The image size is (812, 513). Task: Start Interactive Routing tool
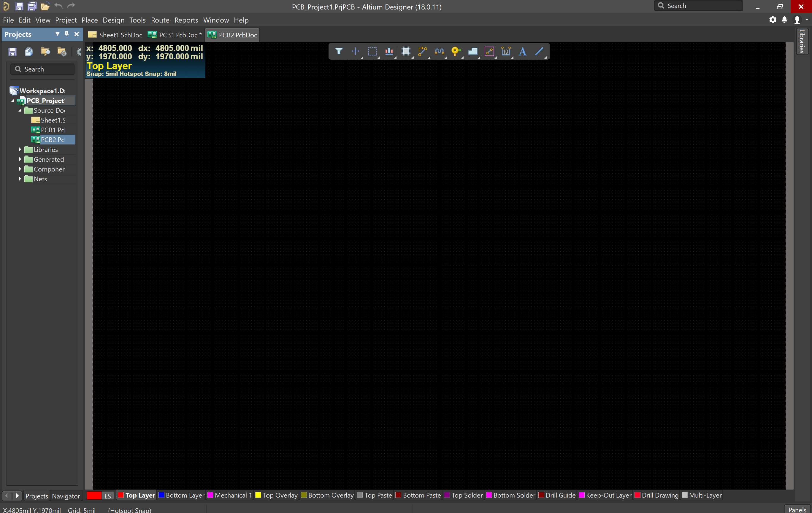[423, 51]
